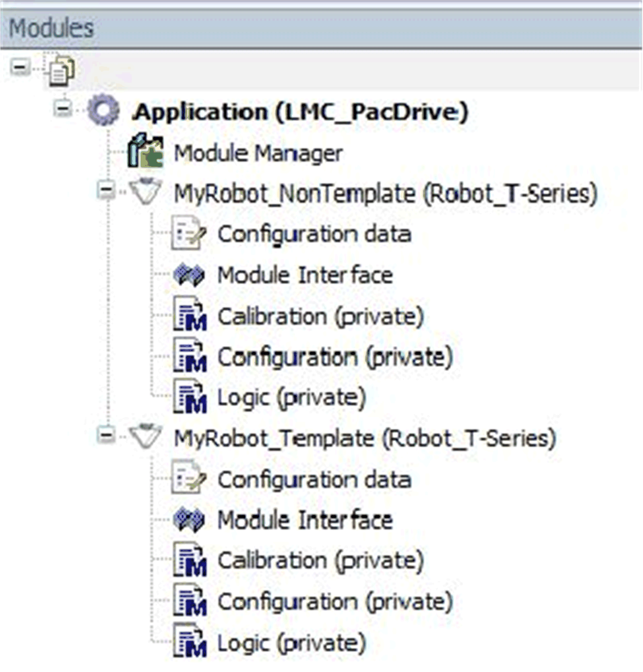This screenshot has width=643, height=672.
Task: Collapse the MyRobot_Template node
Action: pos(106,435)
